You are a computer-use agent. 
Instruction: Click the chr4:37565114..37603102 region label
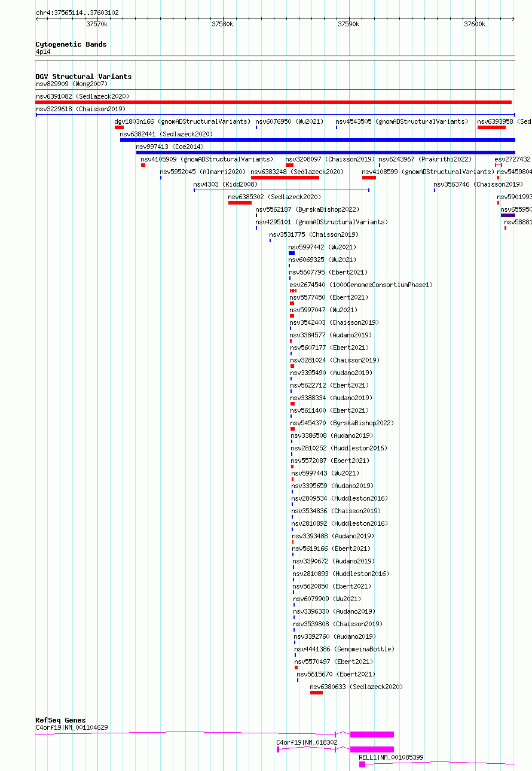77,13
